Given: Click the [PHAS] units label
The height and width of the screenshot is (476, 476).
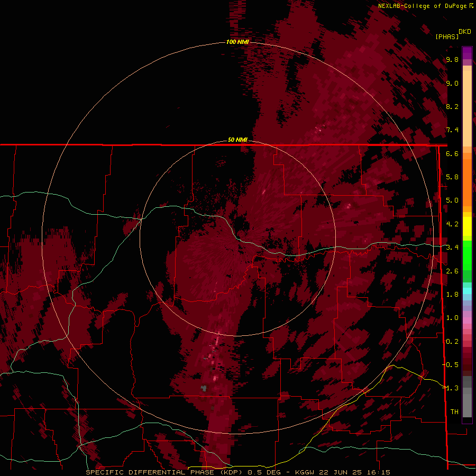Looking at the screenshot, I should tap(447, 36).
